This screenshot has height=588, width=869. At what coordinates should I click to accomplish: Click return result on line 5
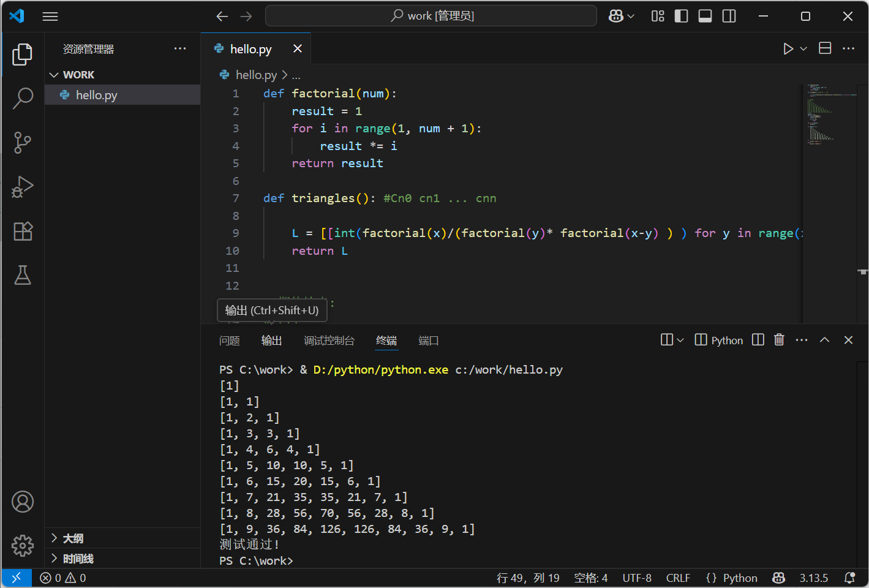click(x=337, y=164)
